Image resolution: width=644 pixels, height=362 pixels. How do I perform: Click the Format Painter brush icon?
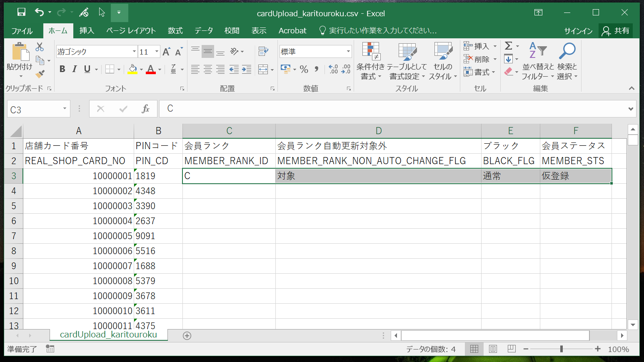[x=40, y=75]
